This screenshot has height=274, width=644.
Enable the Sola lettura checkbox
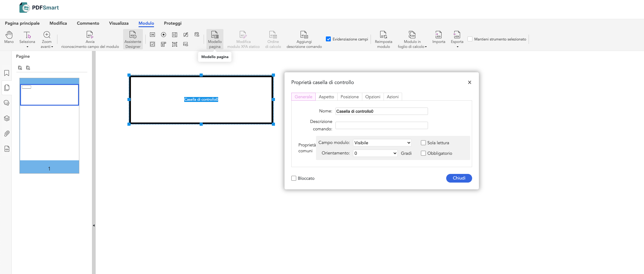click(423, 143)
